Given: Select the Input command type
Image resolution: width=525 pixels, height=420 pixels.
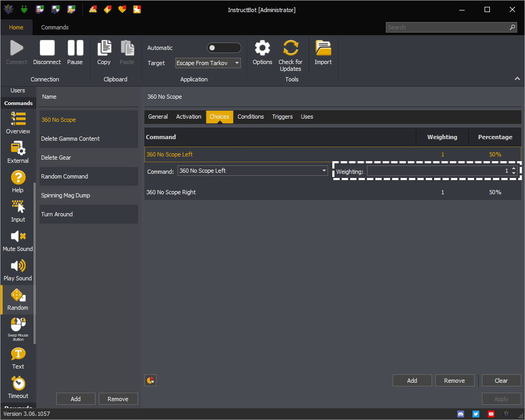Looking at the screenshot, I should (18, 212).
